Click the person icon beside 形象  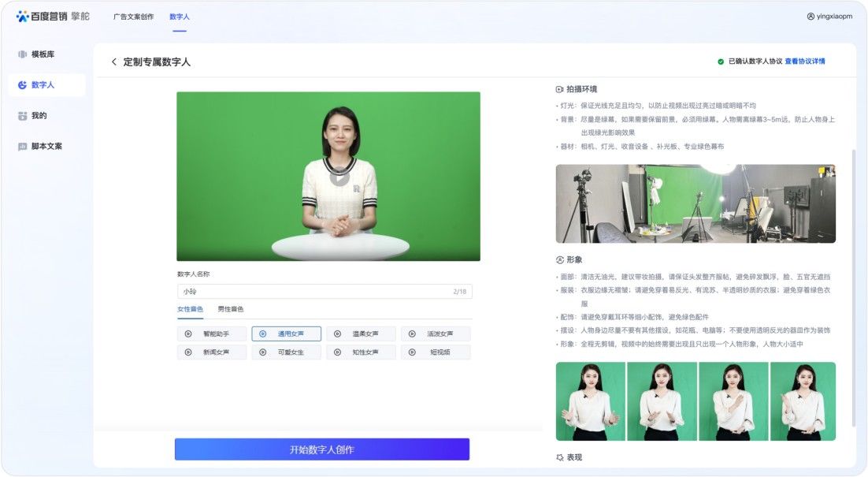[560, 260]
